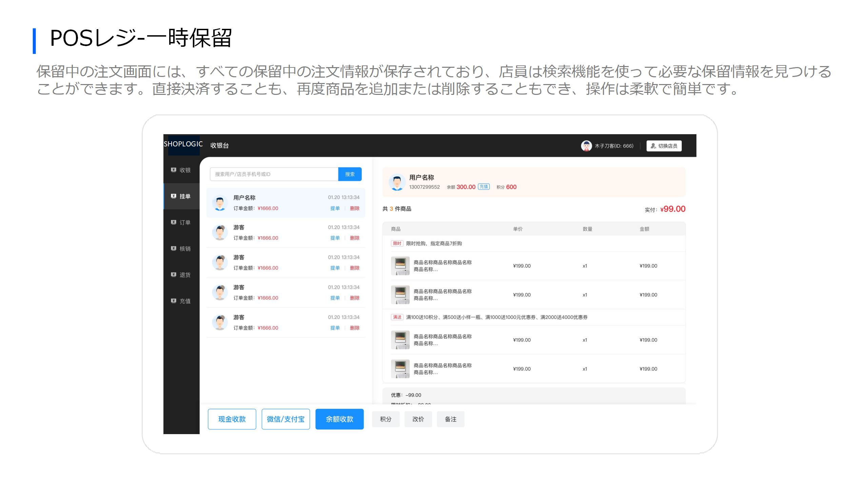Click the small 充值 tag beside balance

click(x=484, y=187)
